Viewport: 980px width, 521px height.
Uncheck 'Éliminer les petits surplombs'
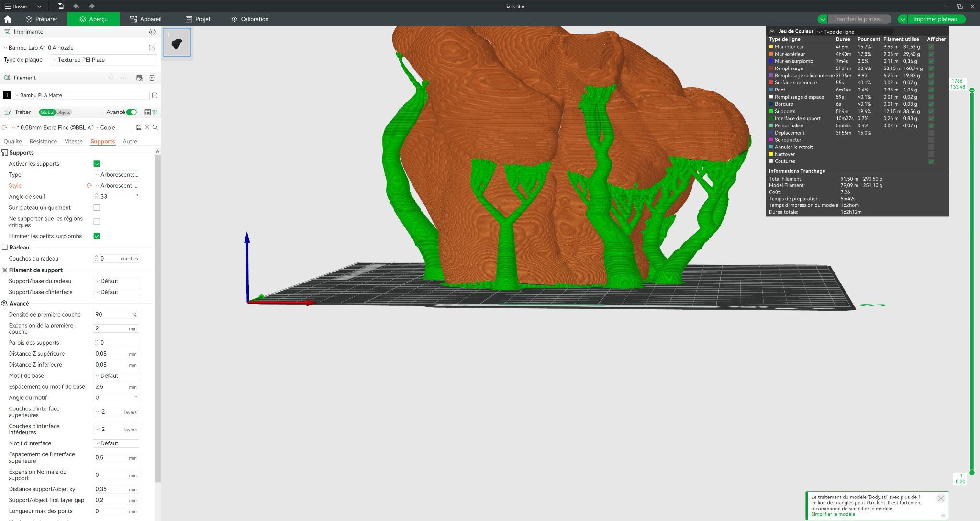click(x=97, y=236)
